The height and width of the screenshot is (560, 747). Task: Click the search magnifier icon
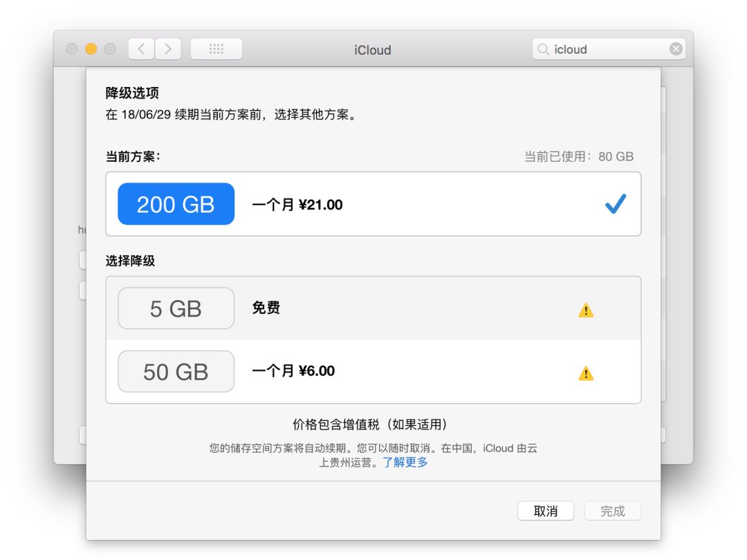(x=544, y=49)
